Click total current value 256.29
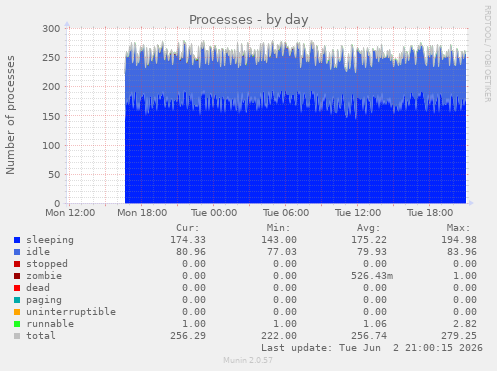The height and width of the screenshot is (371, 497). pos(188,336)
